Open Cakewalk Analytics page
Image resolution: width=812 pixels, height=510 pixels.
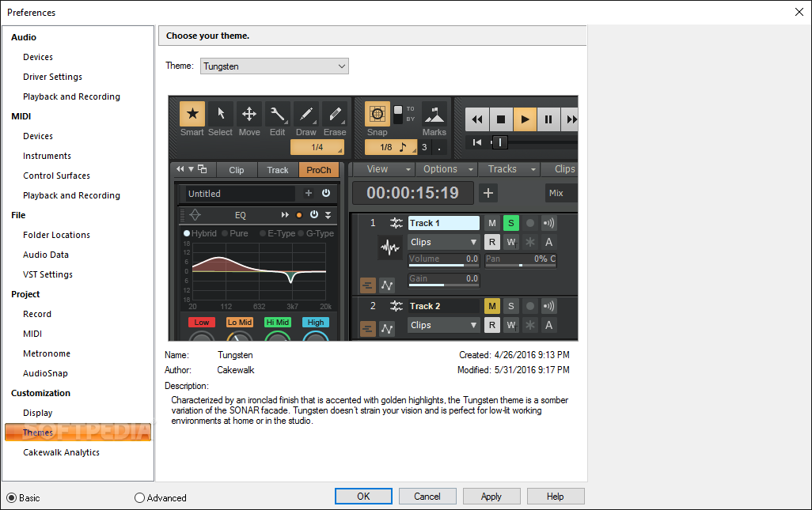pyautogui.click(x=61, y=452)
